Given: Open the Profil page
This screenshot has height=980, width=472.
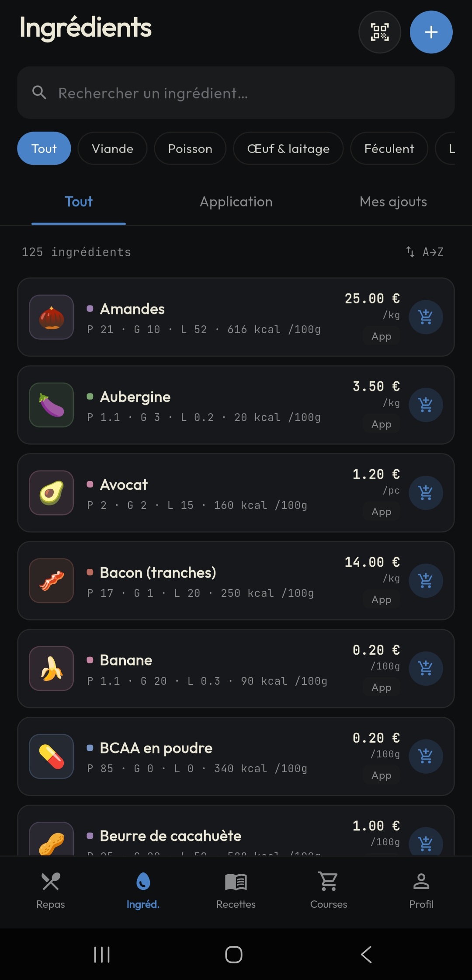Looking at the screenshot, I should (421, 891).
